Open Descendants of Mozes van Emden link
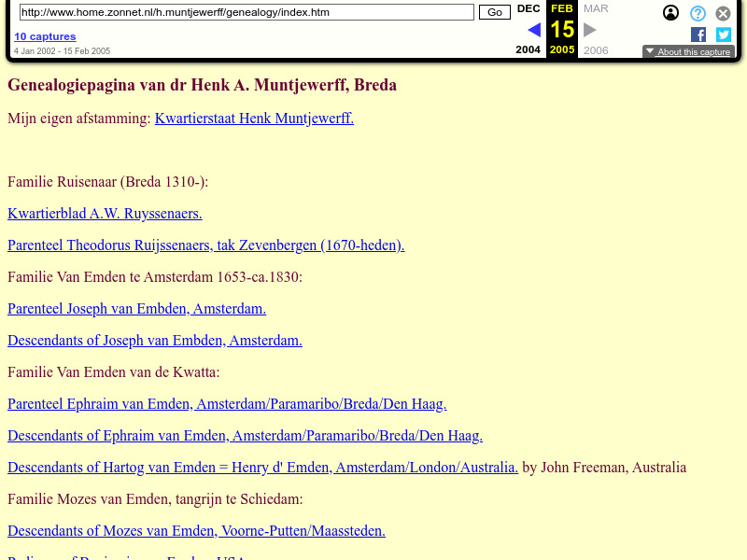Image resolution: width=747 pixels, height=560 pixels. coord(196,531)
